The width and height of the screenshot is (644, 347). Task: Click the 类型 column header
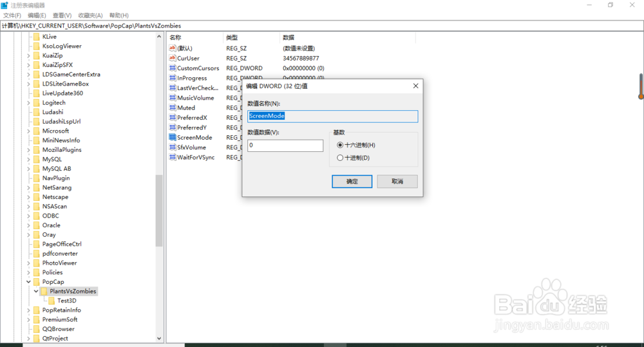pos(251,37)
